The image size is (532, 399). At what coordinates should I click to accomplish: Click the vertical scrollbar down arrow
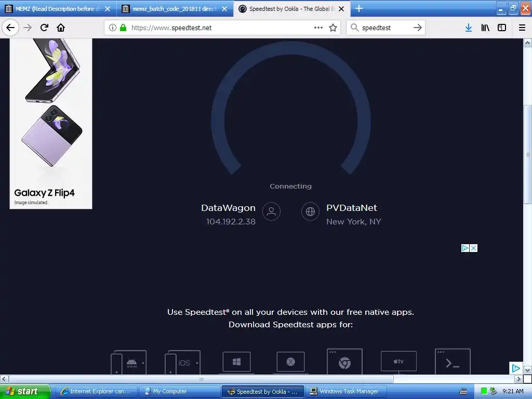[x=527, y=370]
